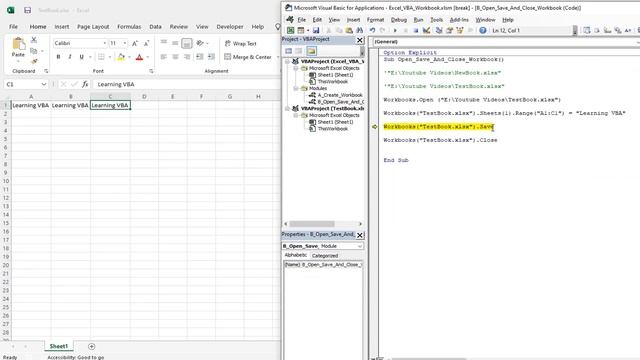This screenshot has width=640, height=360.
Task: Open the Calibri font name dropdown
Action: [104, 43]
